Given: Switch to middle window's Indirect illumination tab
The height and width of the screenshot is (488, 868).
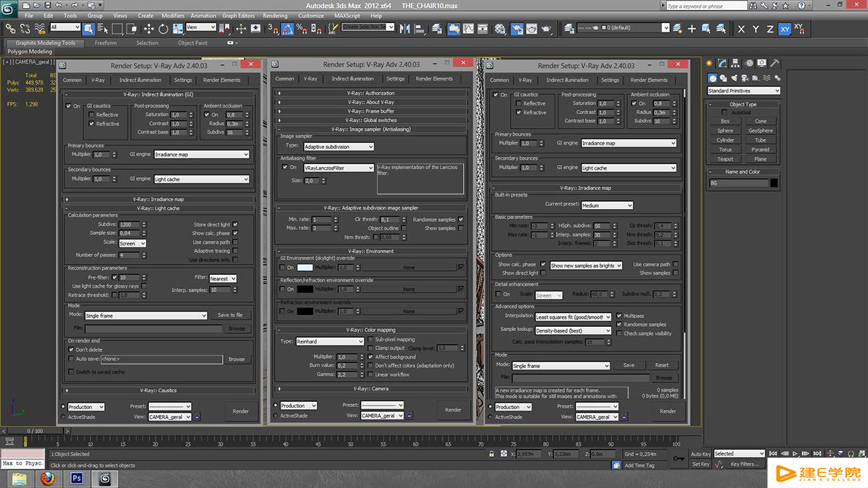Looking at the screenshot, I should click(x=352, y=79).
